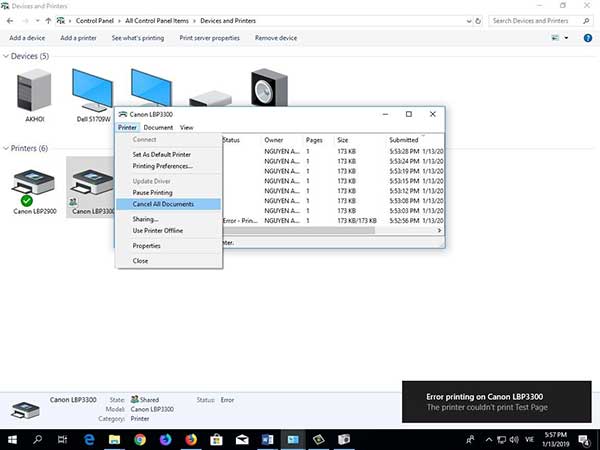This screenshot has height=450, width=600.
Task: Collapse the Devices (5) group
Action: (6, 56)
